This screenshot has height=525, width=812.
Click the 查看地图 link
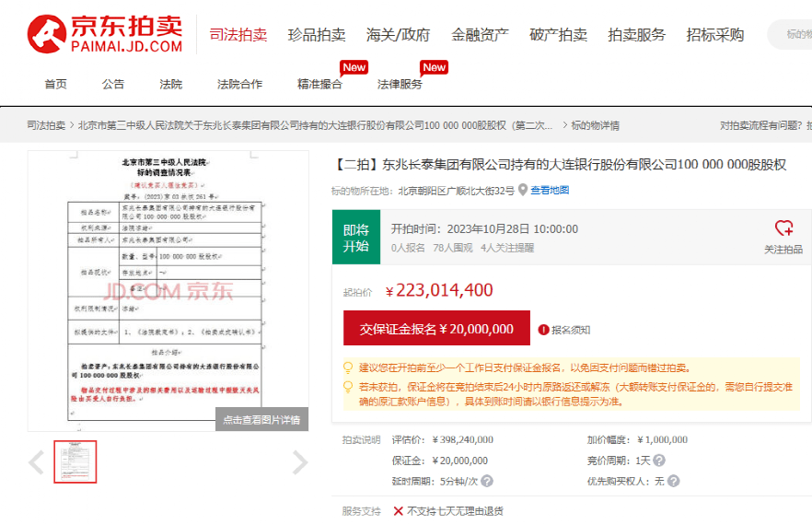550,191
